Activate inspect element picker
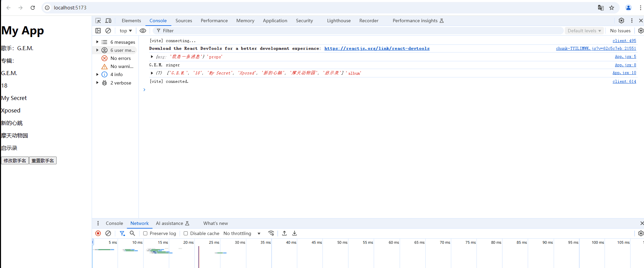644x268 pixels. click(98, 21)
